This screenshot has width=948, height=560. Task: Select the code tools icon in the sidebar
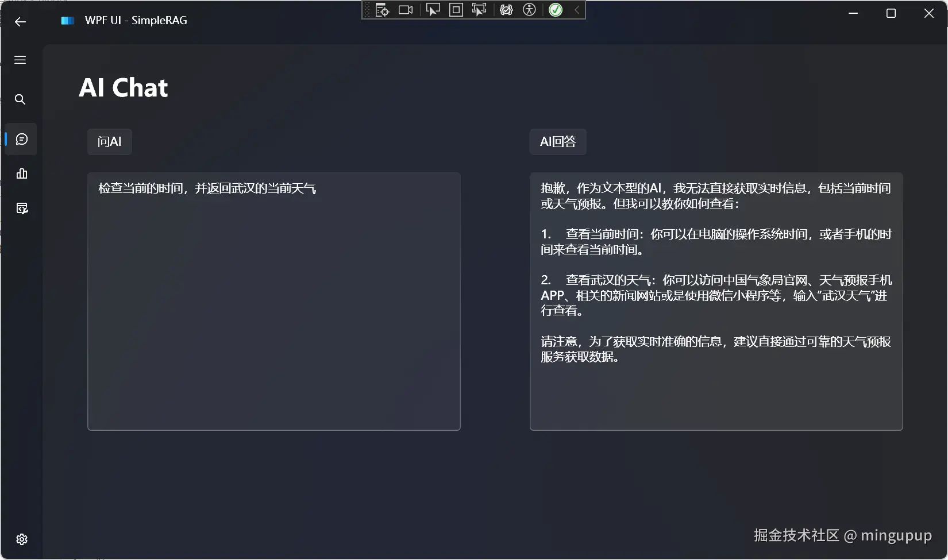click(x=21, y=208)
